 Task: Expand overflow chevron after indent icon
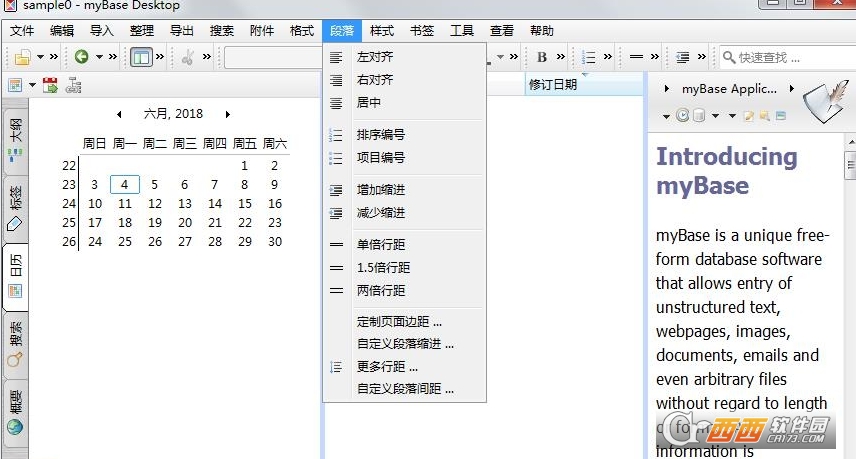click(702, 57)
